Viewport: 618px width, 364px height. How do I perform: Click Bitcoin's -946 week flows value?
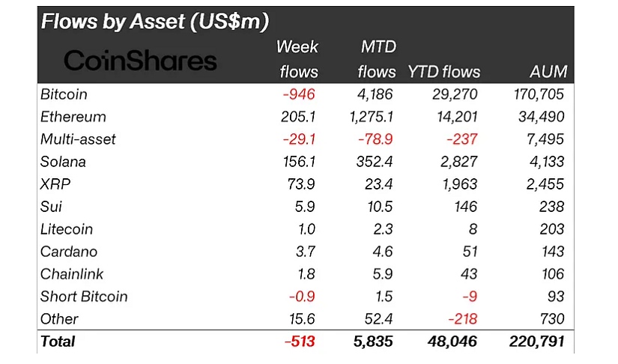pyautogui.click(x=301, y=94)
